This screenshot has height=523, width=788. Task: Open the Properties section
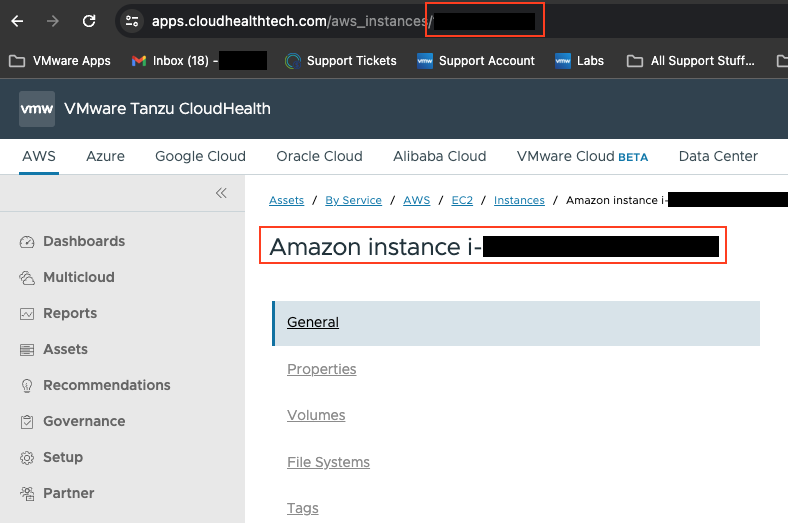[321, 369]
